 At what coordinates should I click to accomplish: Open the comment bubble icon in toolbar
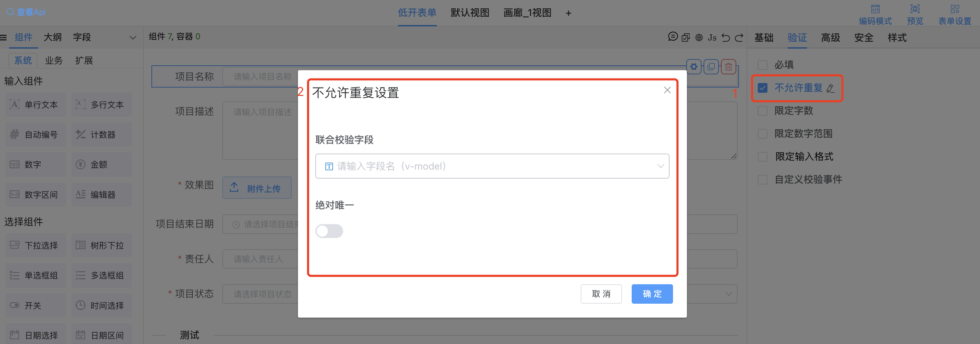pos(673,36)
